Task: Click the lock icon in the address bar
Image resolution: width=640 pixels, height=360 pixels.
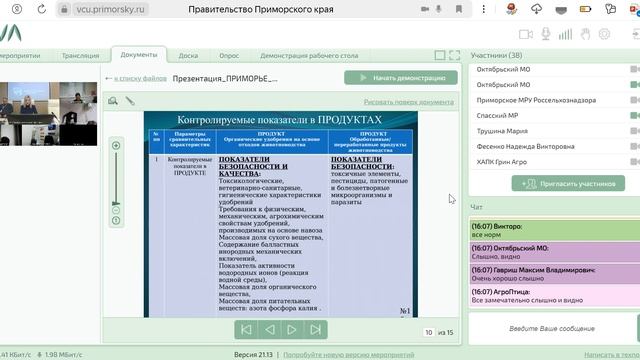Action: [64, 9]
